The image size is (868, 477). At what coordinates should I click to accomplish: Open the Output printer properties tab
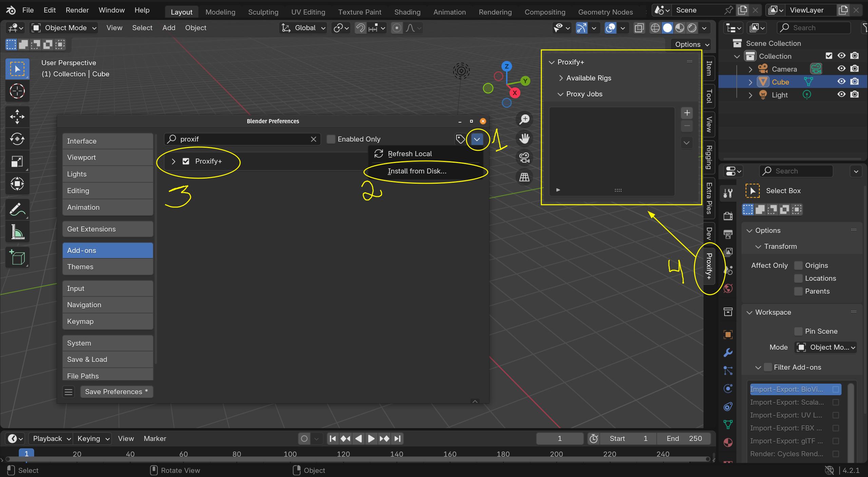tap(728, 234)
